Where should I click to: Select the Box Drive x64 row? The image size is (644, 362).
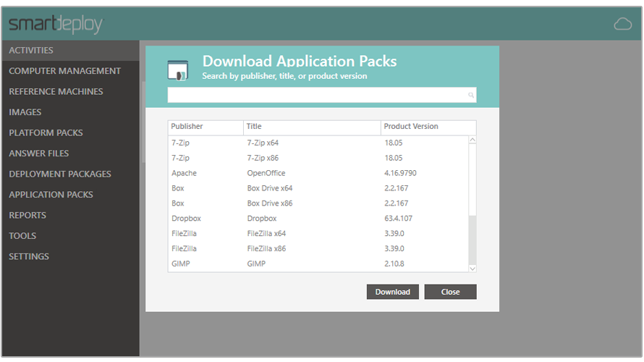[x=318, y=188]
